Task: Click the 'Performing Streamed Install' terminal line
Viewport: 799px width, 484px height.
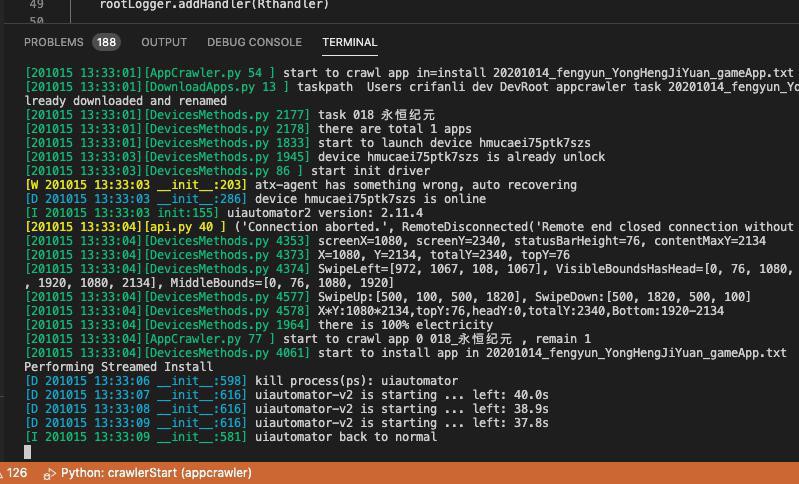Action: point(119,367)
